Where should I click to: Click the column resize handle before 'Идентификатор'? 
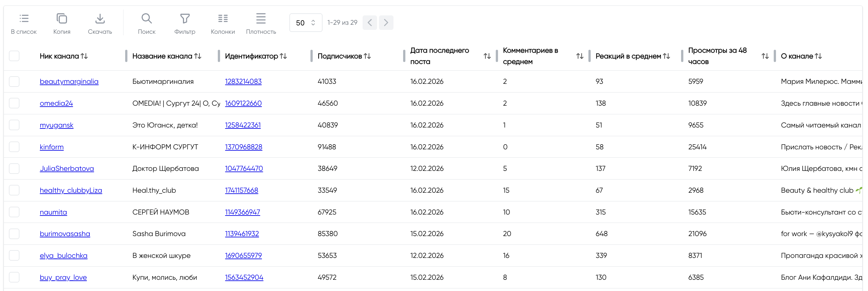click(x=219, y=56)
